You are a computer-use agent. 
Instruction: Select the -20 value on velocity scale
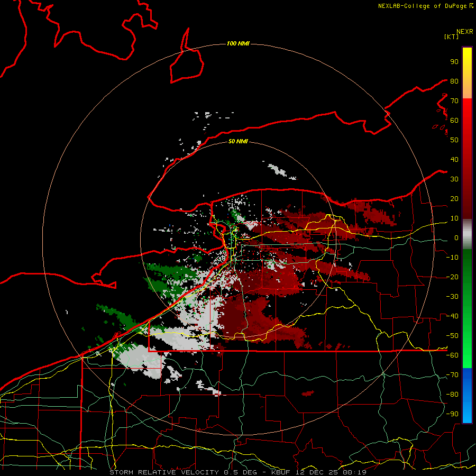[452, 277]
